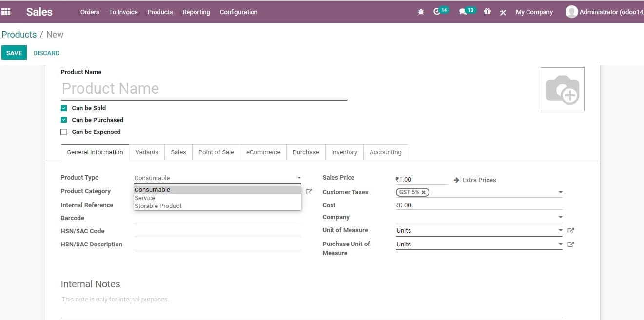
Task: Open the Customer Taxes dropdown
Action: pyautogui.click(x=560, y=192)
